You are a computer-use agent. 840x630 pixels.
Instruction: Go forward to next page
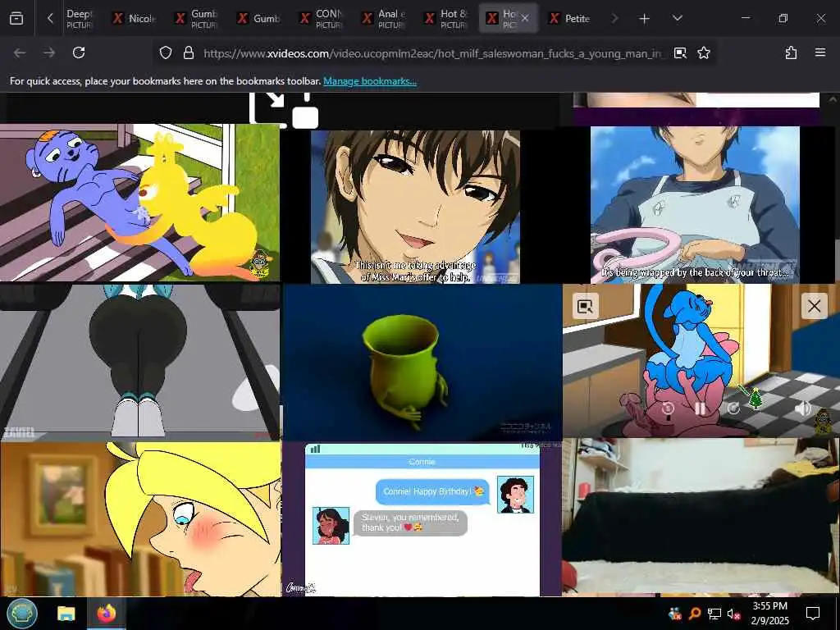pyautogui.click(x=48, y=52)
